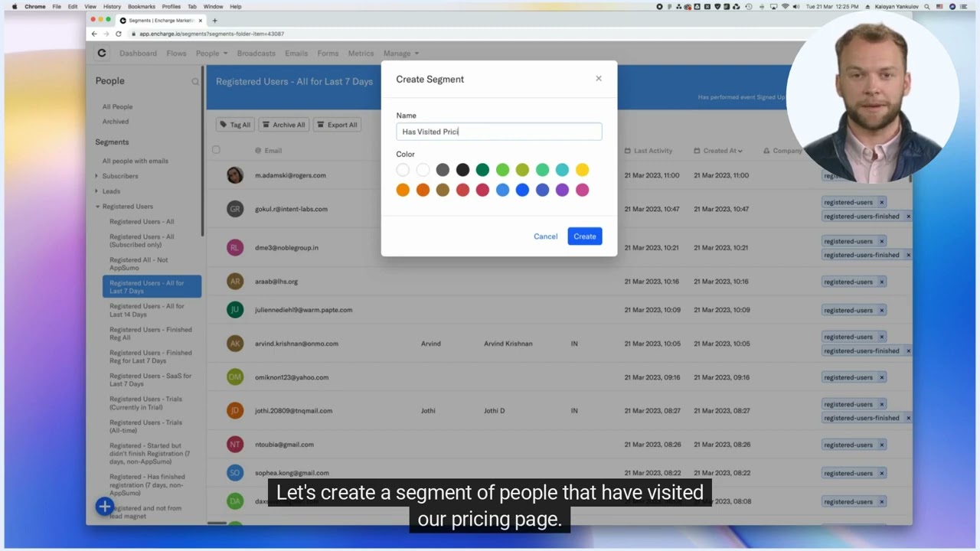Open the People dropdown in top nav
Image resolution: width=980 pixels, height=551 pixels.
(211, 54)
